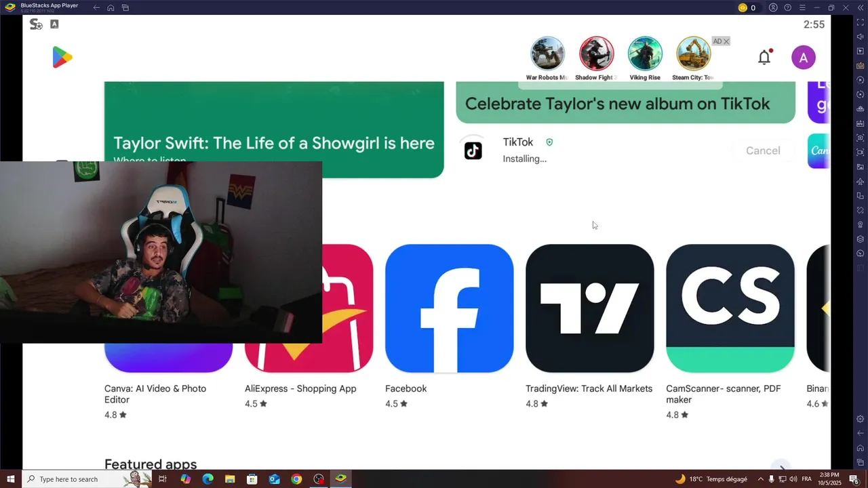Viewport: 868px width, 488px height.
Task: Open Windows notification center
Action: point(854,479)
